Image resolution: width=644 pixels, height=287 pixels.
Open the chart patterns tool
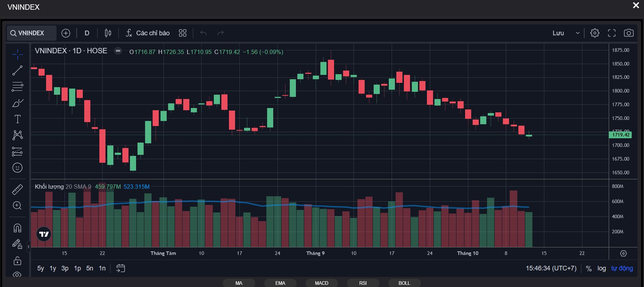click(x=17, y=135)
